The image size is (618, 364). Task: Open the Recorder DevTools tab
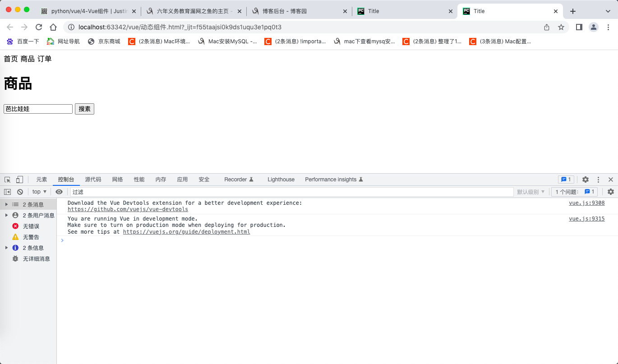pos(239,180)
